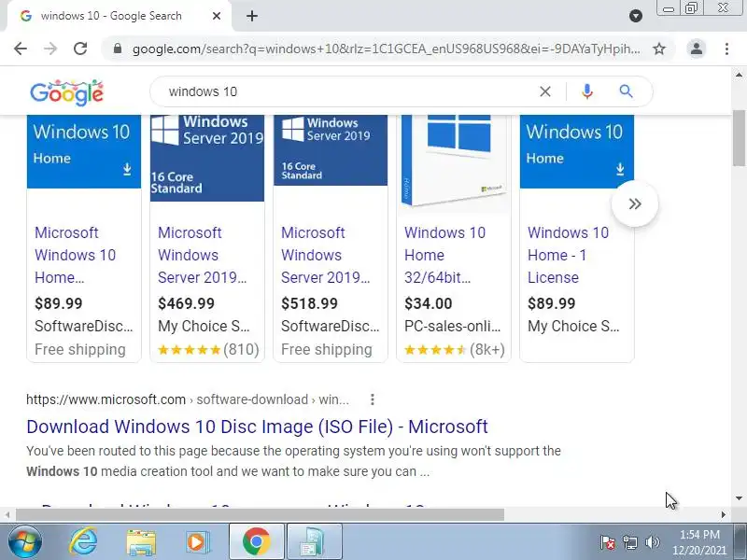The image size is (747, 560).
Task: Click the $34.00 price
Action: coord(428,303)
